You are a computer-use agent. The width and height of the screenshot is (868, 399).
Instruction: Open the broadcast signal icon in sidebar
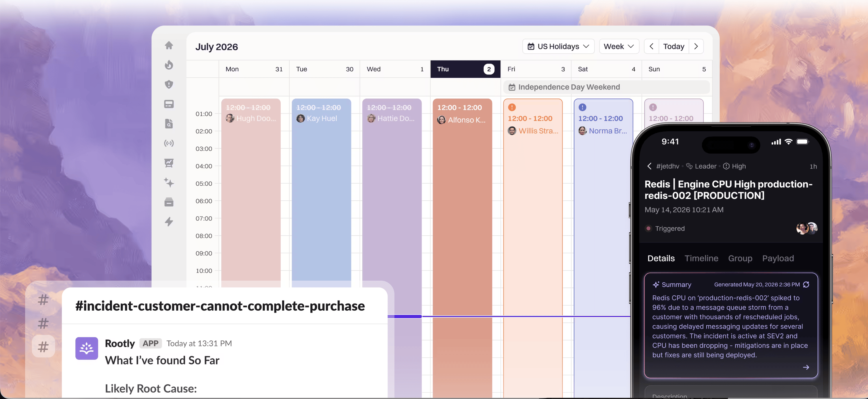tap(169, 143)
